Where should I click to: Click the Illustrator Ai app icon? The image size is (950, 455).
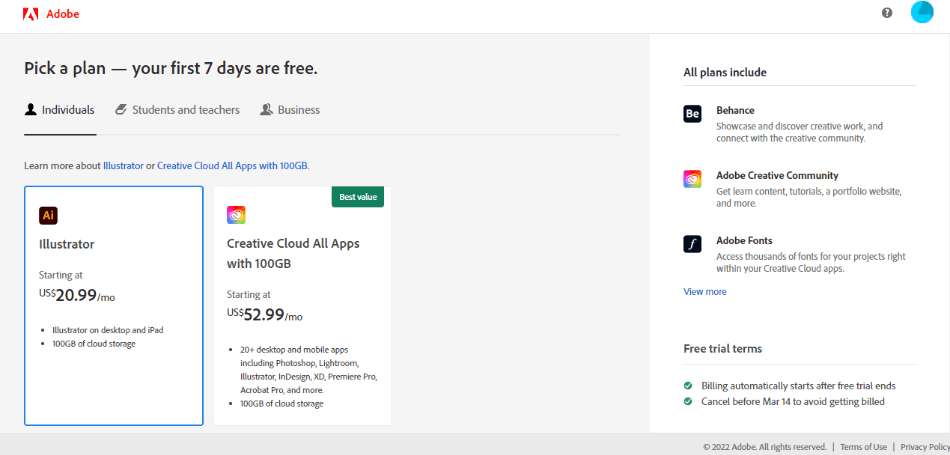48,215
